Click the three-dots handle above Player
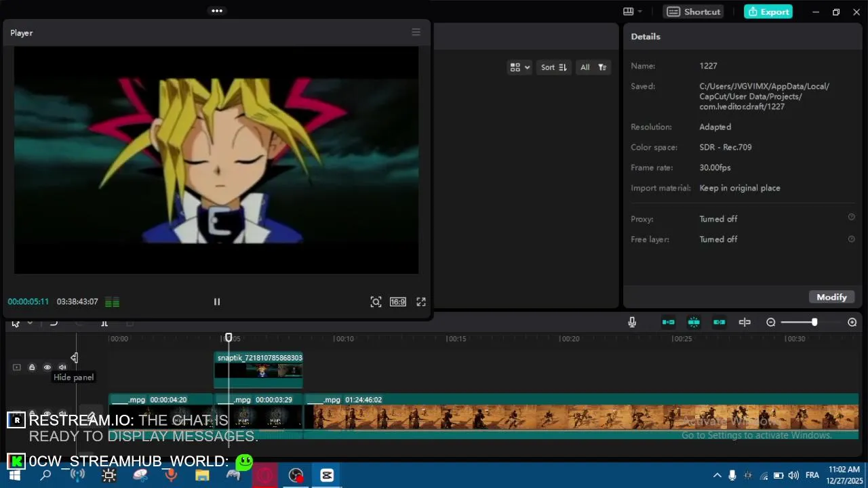 217,11
